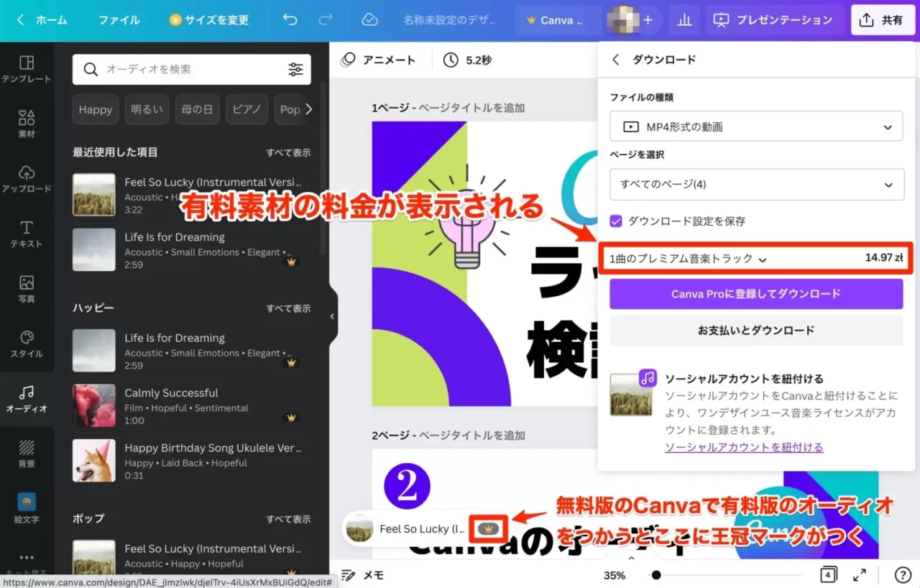Open the テンプレート templates panel
This screenshot has height=588, width=920.
coord(27,70)
